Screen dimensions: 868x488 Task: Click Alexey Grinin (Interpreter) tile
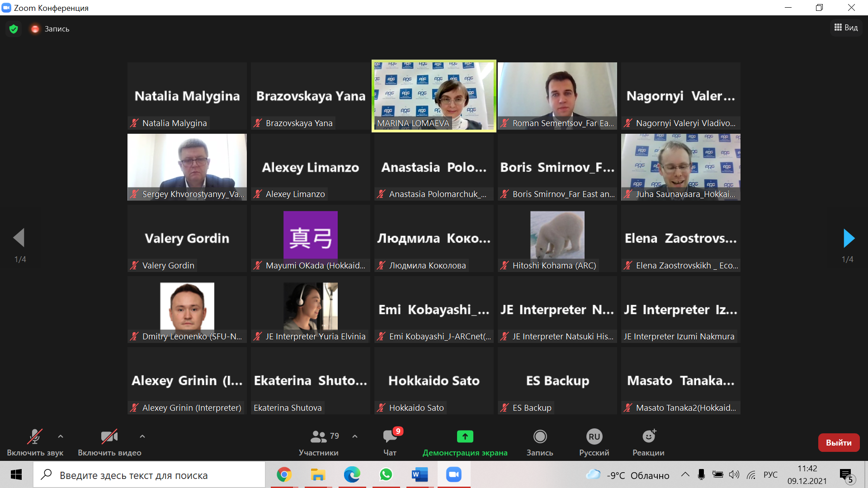[x=187, y=381]
